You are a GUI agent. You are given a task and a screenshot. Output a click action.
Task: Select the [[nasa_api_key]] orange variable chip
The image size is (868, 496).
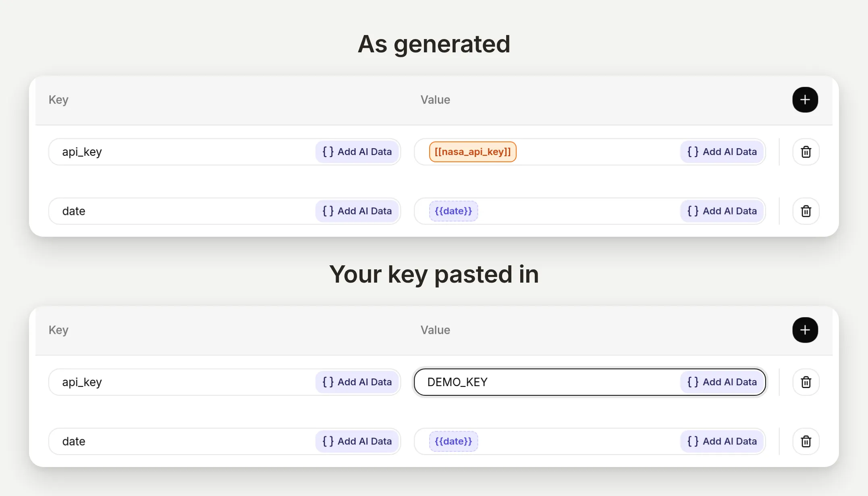click(x=473, y=152)
